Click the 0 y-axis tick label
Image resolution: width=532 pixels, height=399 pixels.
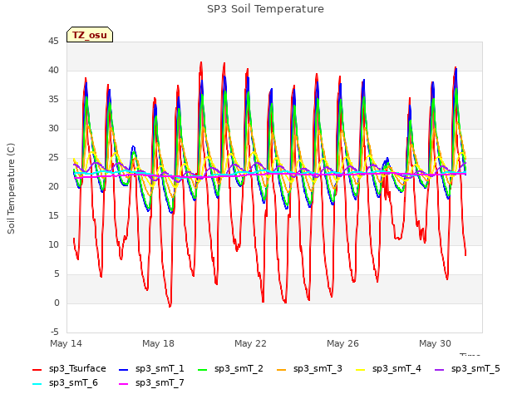coord(57,303)
